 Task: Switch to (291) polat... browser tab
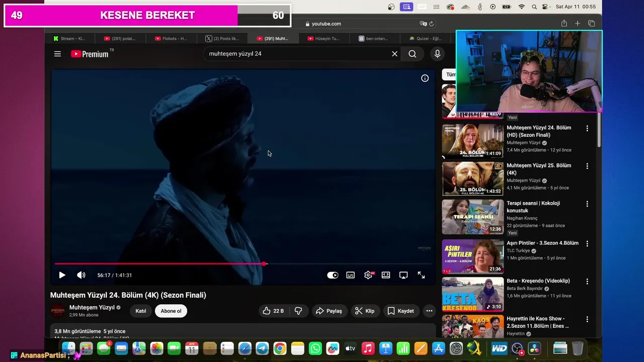[120, 38]
